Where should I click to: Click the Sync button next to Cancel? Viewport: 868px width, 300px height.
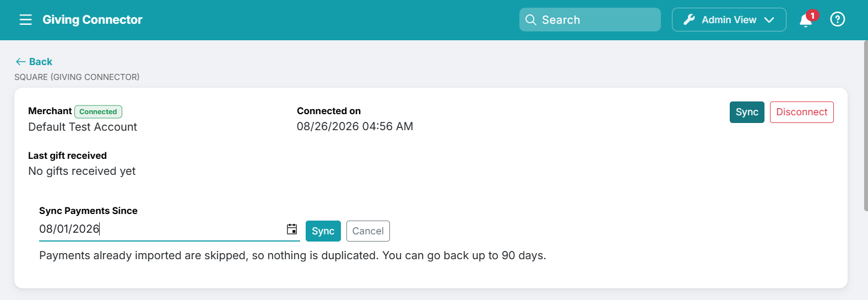point(323,231)
